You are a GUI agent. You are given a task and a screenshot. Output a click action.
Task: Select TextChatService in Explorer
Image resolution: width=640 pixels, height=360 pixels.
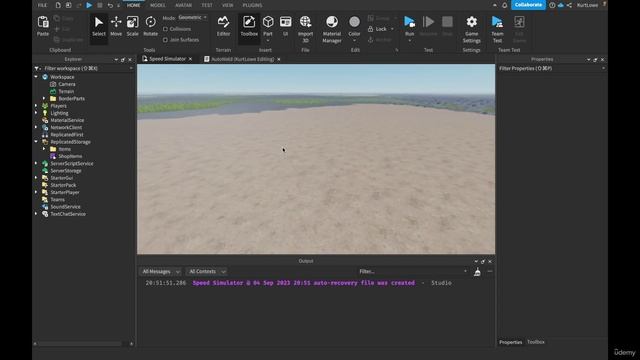coord(68,214)
